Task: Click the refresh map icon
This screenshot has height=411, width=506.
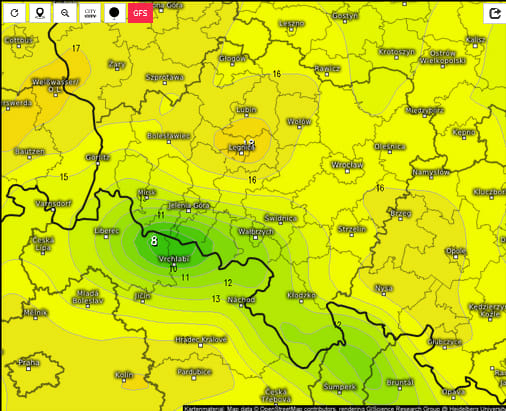Action: pos(14,13)
